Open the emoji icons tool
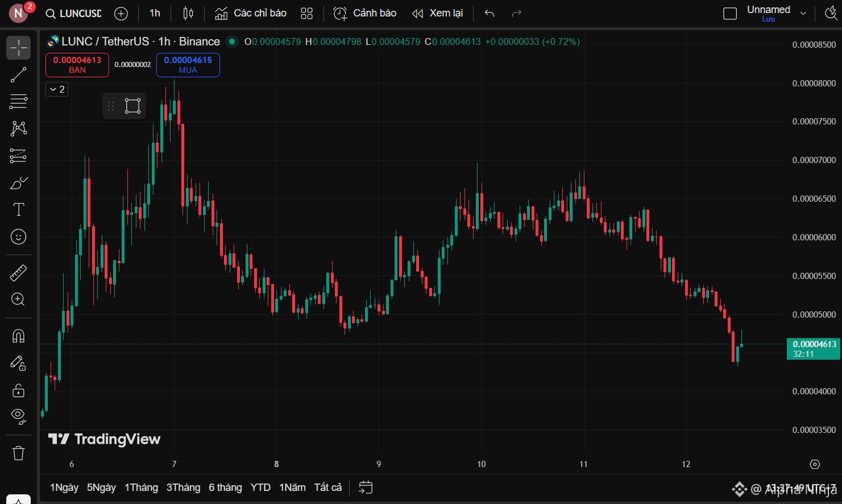Image resolution: width=842 pixels, height=504 pixels. pos(18,236)
